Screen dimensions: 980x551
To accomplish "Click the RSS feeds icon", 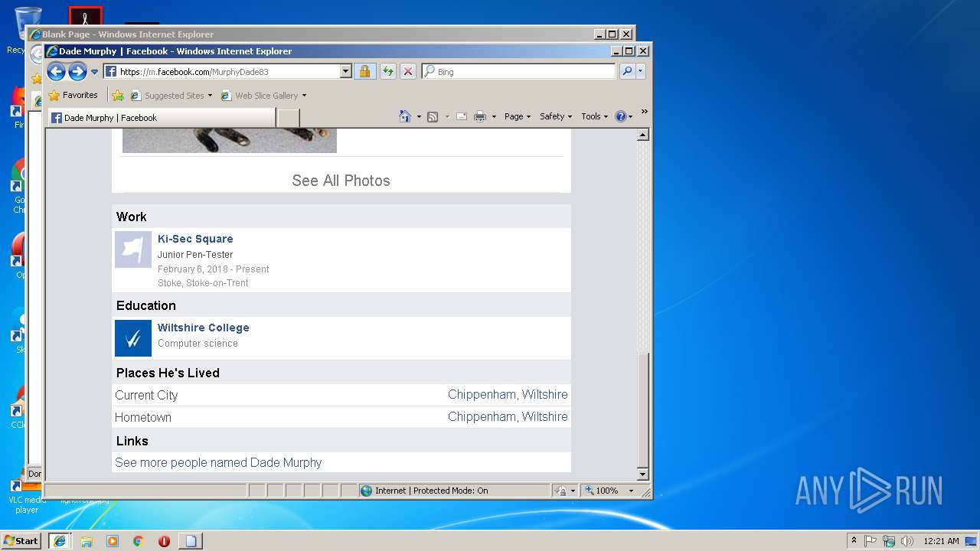I will pyautogui.click(x=433, y=116).
